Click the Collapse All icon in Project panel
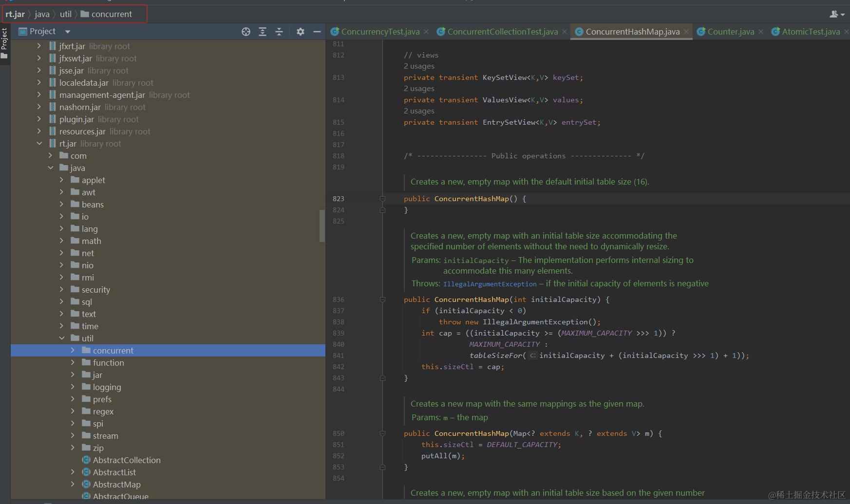850x504 pixels. coord(279,32)
